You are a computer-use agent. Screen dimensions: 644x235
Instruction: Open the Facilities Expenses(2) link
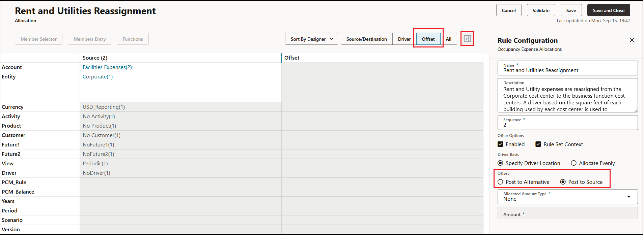(107, 67)
